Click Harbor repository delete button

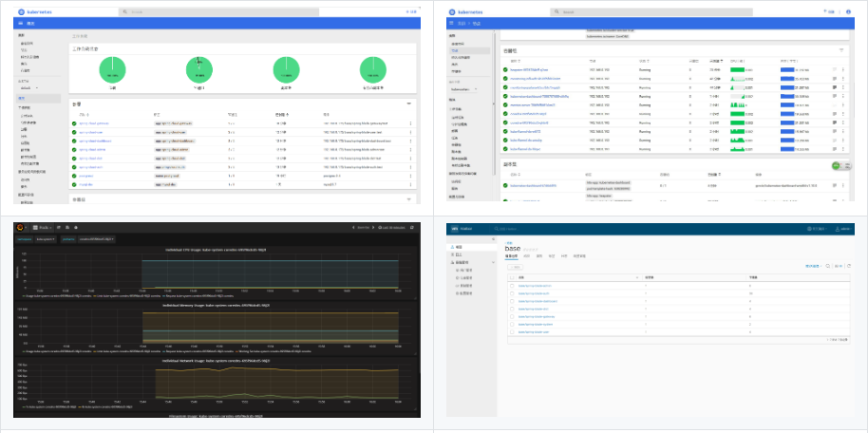(x=516, y=266)
